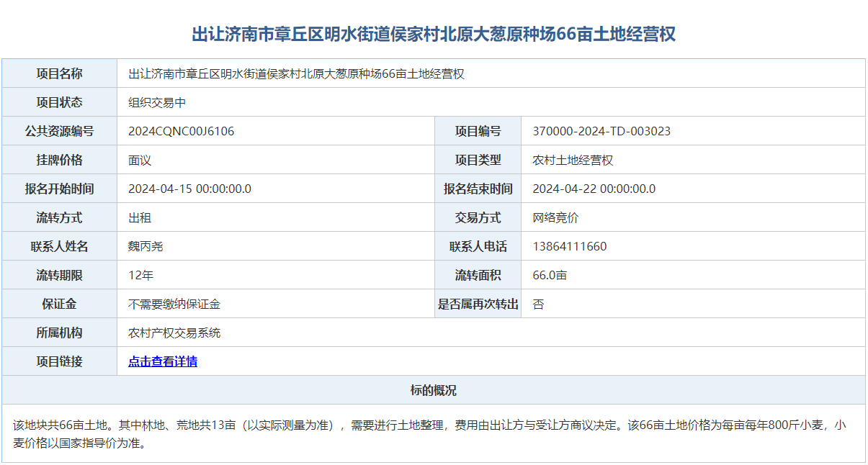
Task: Open the 点击查看详情 project link
Action: pos(163,361)
